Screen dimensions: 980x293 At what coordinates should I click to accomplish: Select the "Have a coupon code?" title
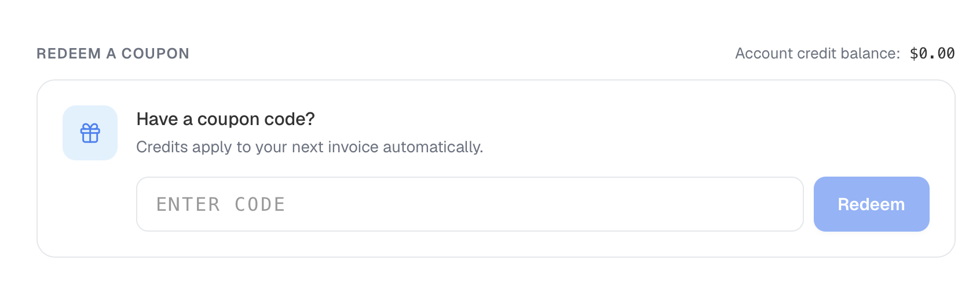coord(225,119)
